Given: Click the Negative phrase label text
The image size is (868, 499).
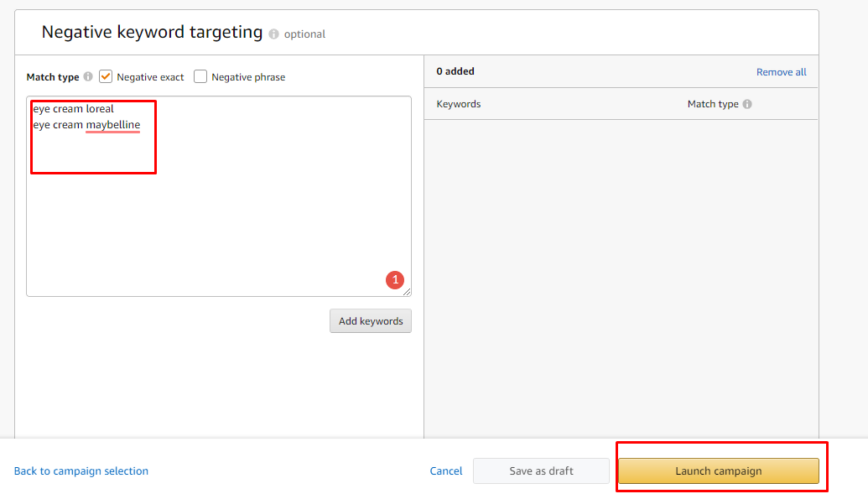Looking at the screenshot, I should click(248, 77).
